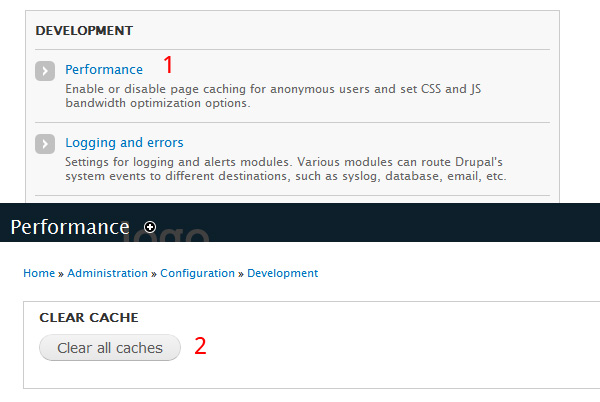Navigate to Administration breadcrumb link
The image size is (600, 402).
108,273
